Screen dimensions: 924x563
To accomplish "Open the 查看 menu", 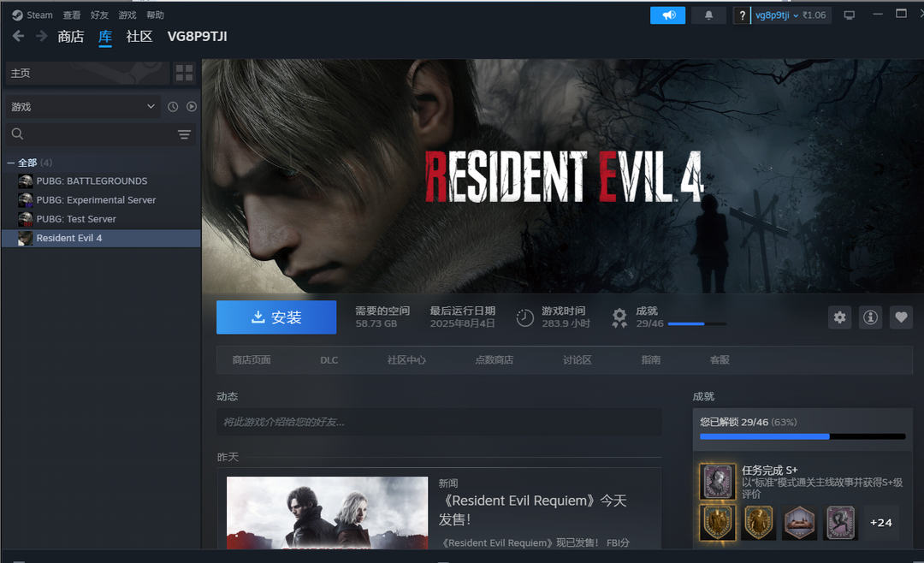I will [72, 15].
